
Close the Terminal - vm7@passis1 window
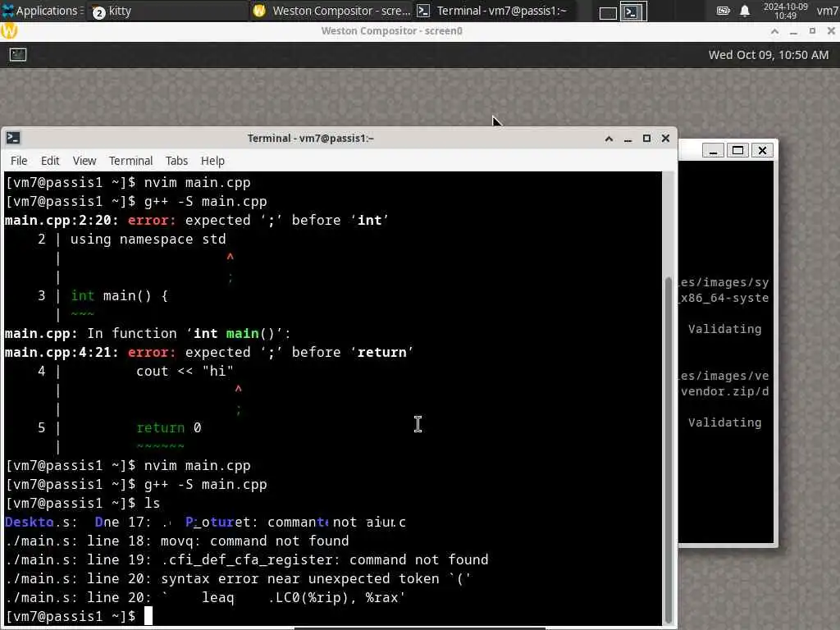(665, 139)
